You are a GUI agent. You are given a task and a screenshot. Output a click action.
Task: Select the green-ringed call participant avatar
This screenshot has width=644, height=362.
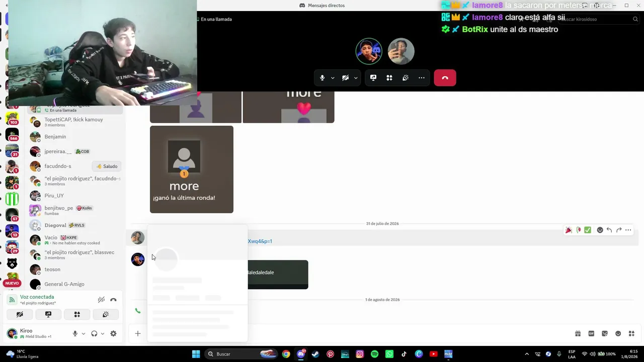[x=369, y=51]
